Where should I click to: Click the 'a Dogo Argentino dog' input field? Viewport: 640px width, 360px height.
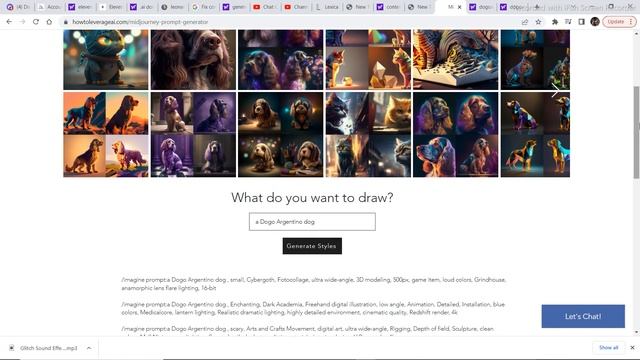(x=312, y=222)
